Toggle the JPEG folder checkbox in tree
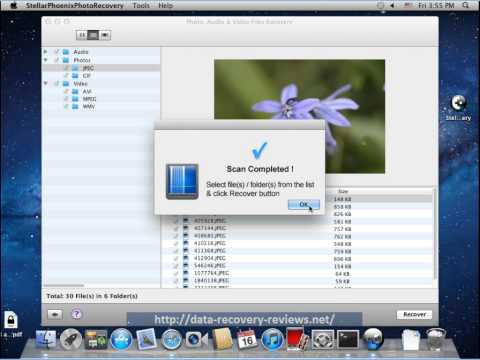This screenshot has width=480, height=360. pyautogui.click(x=66, y=68)
